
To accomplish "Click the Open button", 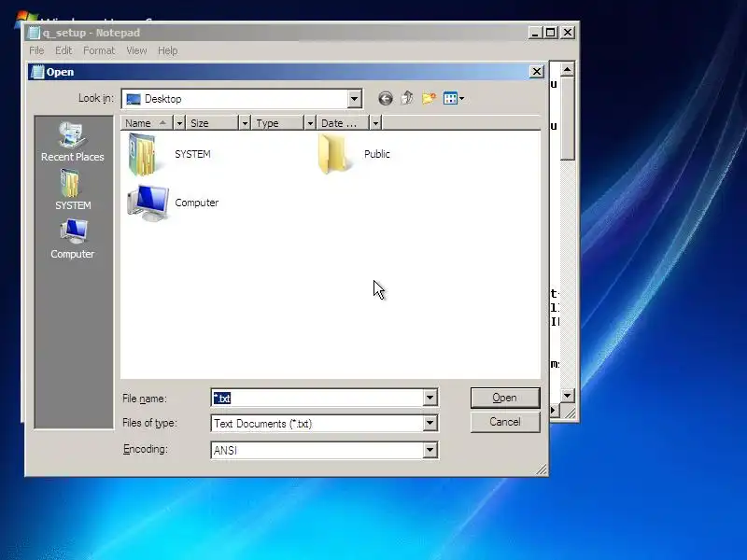I will coord(505,398).
